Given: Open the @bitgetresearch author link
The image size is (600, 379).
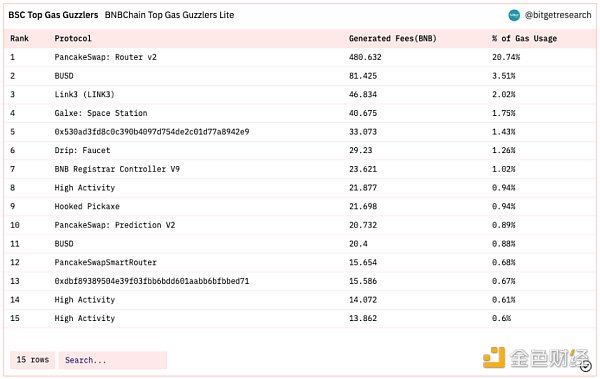Looking at the screenshot, I should coord(558,15).
